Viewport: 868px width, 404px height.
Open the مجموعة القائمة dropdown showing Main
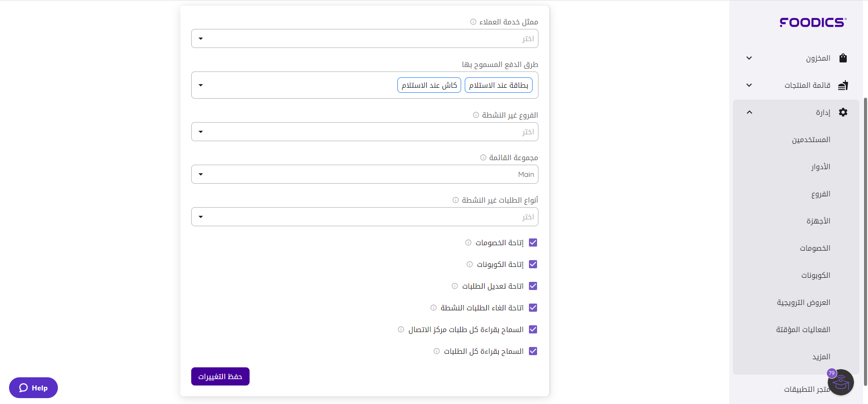(x=364, y=174)
